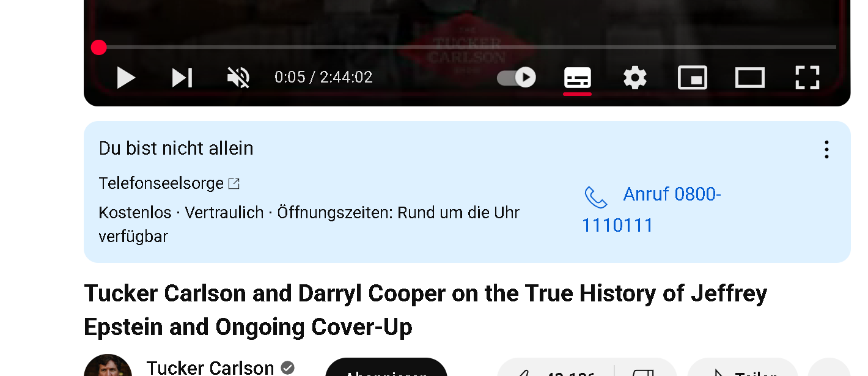
Task: Unmute the video sound
Action: (238, 78)
